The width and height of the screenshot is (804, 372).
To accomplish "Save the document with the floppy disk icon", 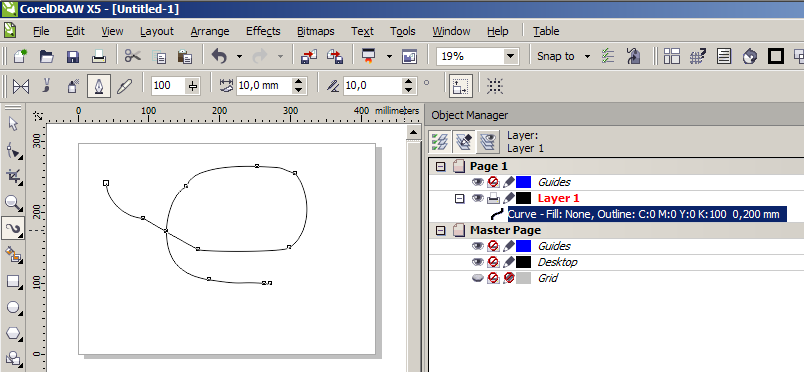I will click(x=73, y=56).
